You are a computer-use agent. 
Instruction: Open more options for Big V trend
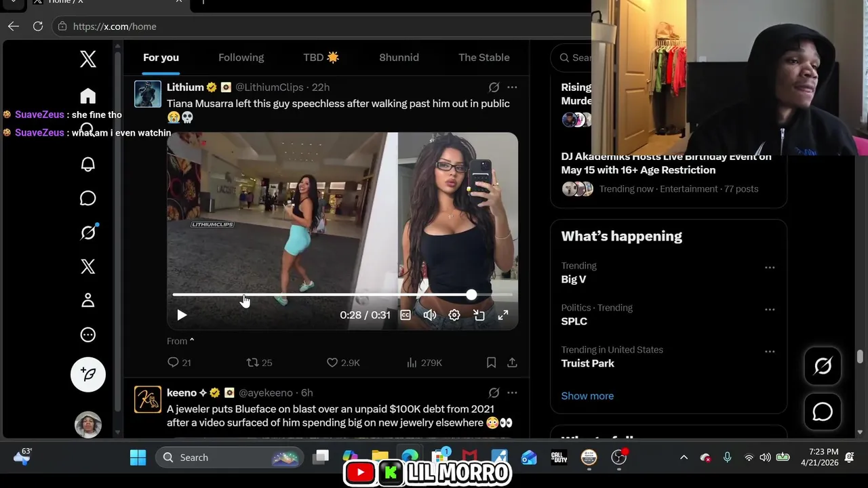click(x=770, y=268)
